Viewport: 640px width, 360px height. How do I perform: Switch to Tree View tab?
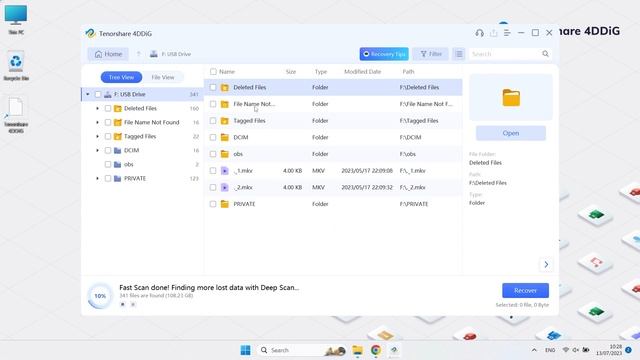121,77
